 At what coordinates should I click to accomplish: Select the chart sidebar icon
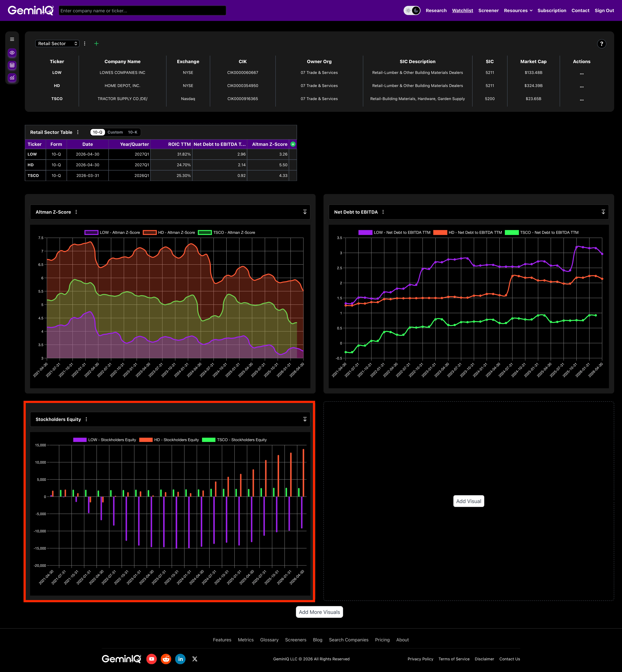tap(12, 78)
